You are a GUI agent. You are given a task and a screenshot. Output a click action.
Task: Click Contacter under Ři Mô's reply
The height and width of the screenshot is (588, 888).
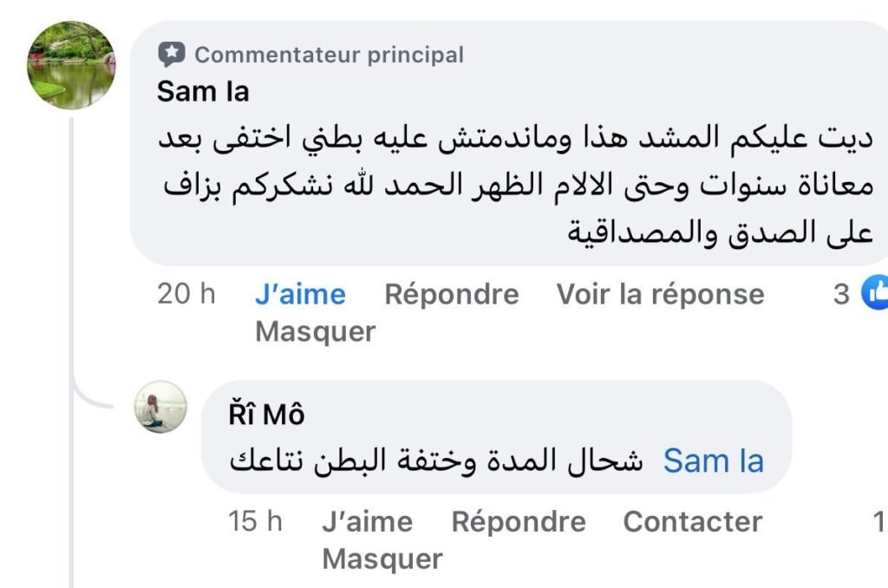692,522
